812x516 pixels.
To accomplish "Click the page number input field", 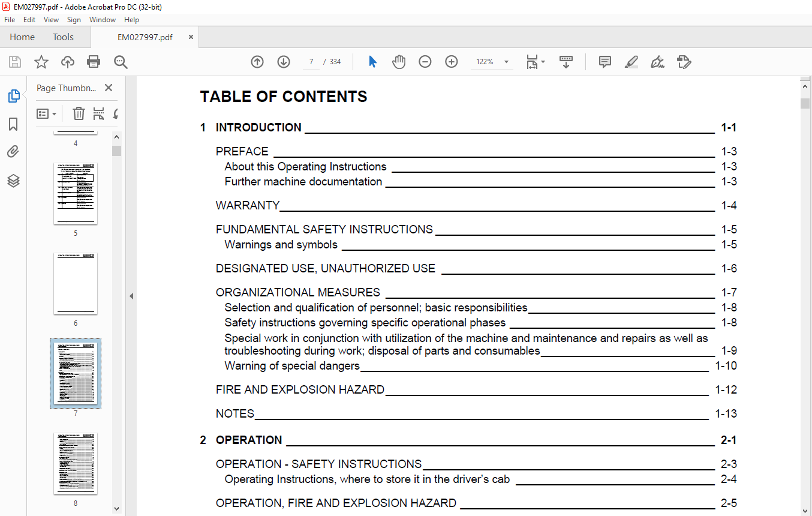I will click(x=311, y=62).
